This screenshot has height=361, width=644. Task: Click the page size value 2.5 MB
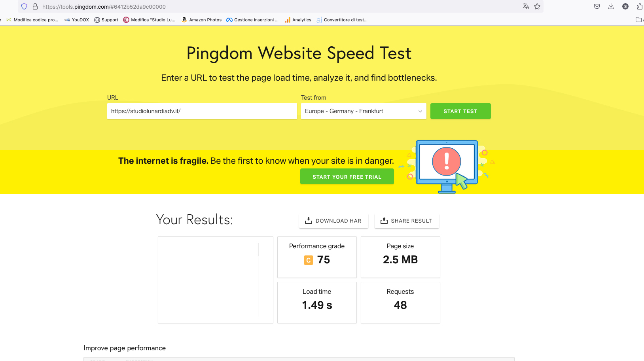coord(400,260)
